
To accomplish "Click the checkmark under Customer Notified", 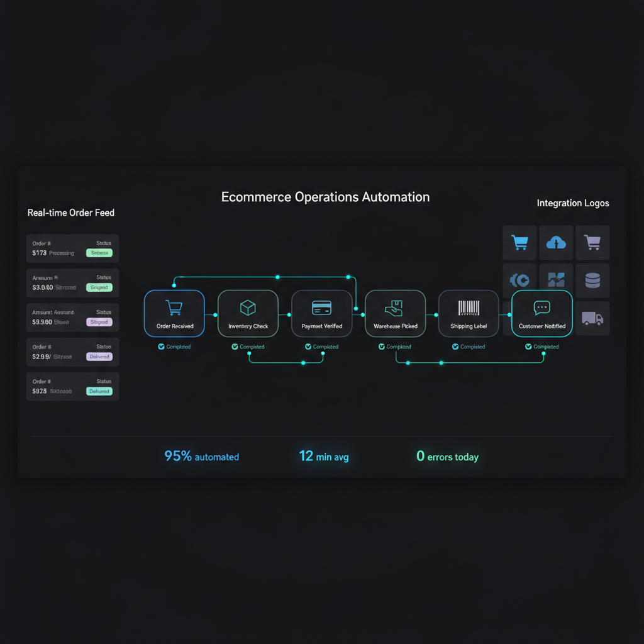I will coord(528,347).
